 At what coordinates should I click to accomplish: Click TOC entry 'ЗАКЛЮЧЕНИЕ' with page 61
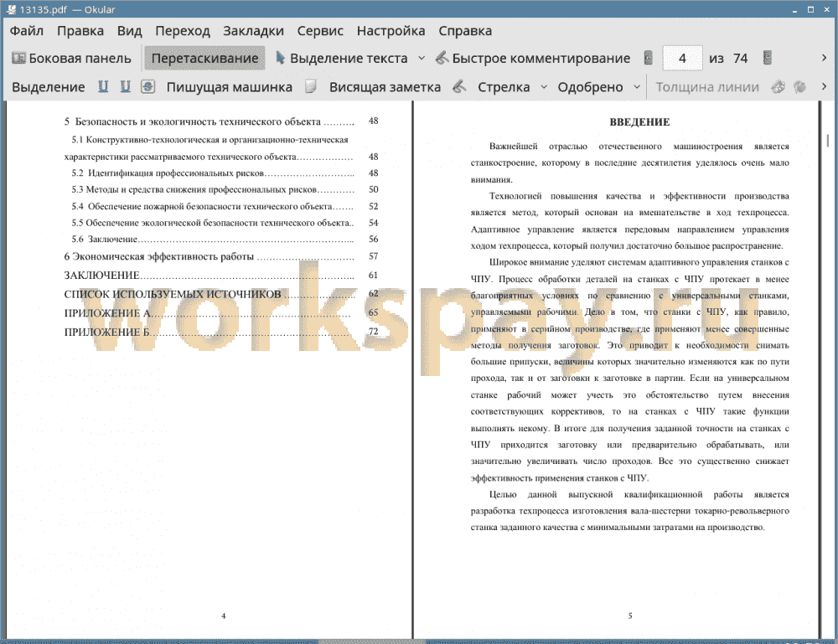point(221,276)
